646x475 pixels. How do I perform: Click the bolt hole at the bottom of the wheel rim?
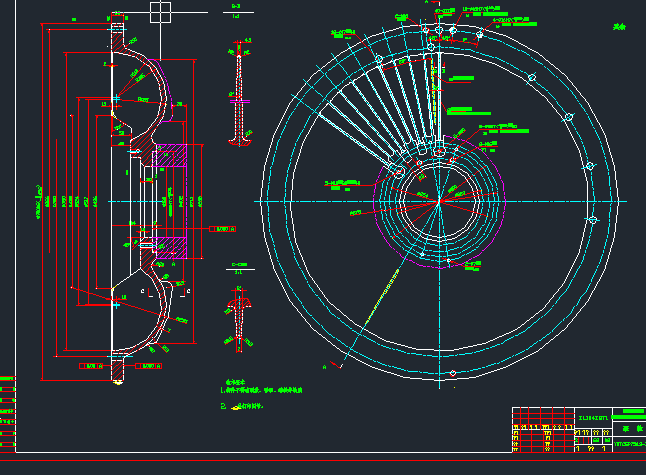pyautogui.click(x=453, y=373)
